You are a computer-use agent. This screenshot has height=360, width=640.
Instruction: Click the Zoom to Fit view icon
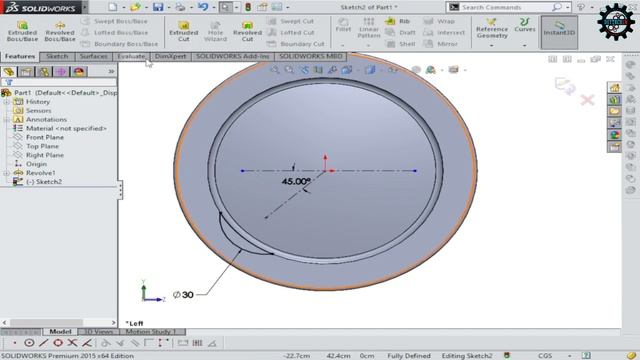[275, 70]
